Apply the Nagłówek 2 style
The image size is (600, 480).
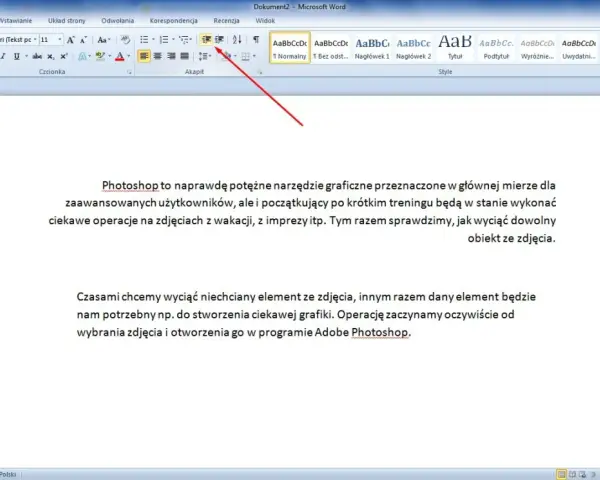click(413, 48)
